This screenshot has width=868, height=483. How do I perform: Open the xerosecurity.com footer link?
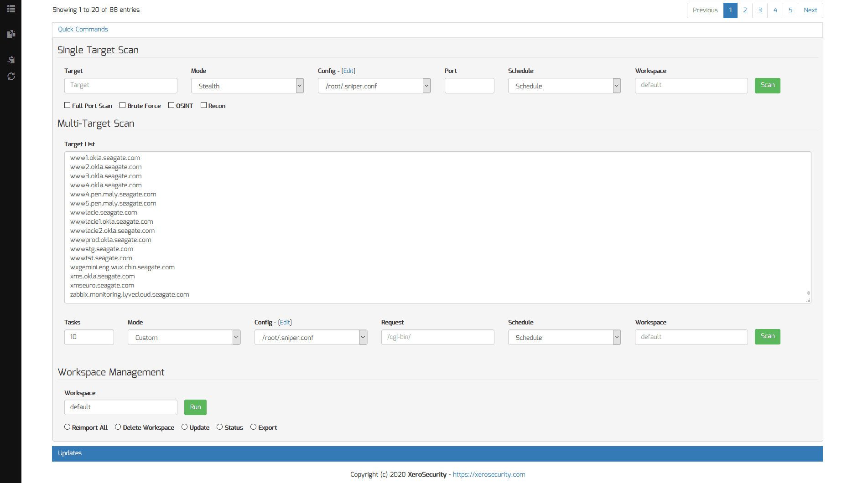click(489, 474)
